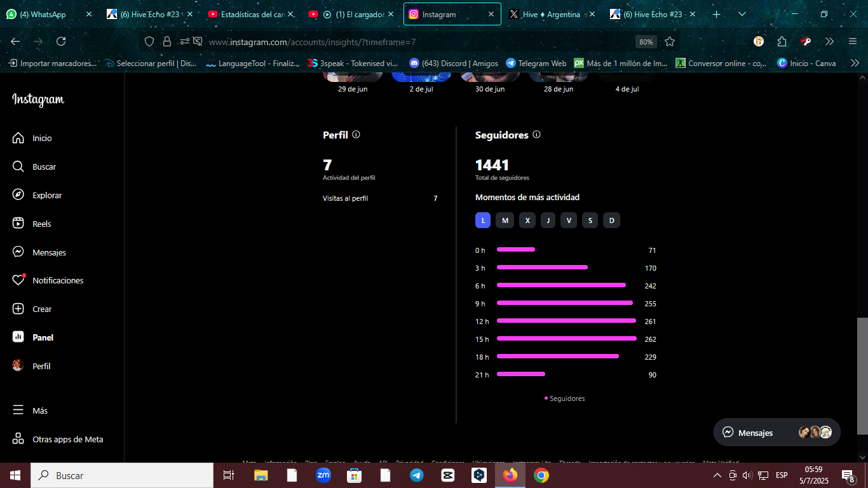
Task: Click Visitas al perfil row
Action: click(380, 198)
